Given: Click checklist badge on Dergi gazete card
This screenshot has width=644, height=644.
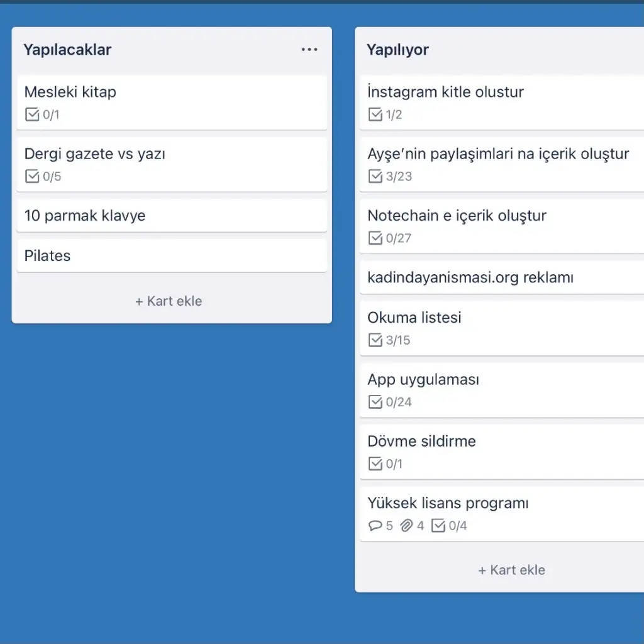Looking at the screenshot, I should [x=43, y=177].
